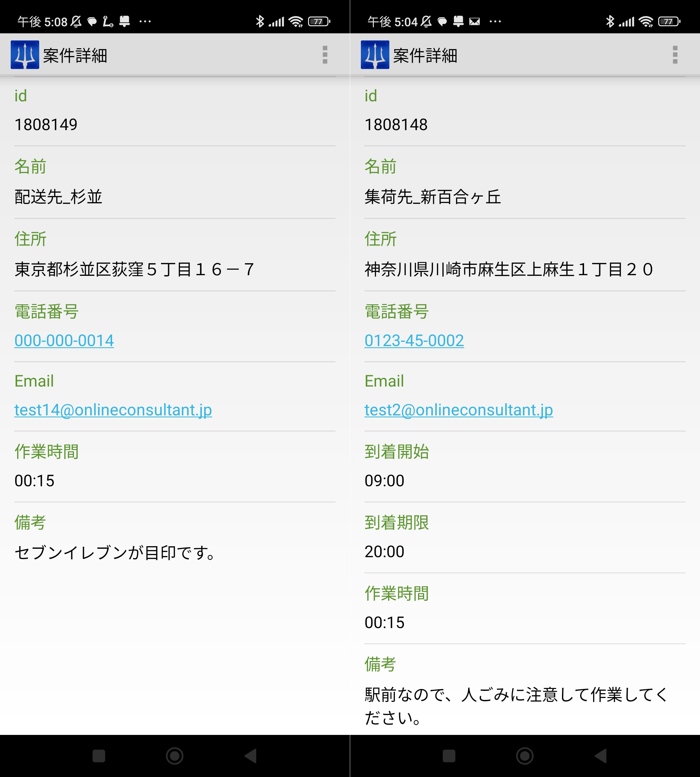700x777 pixels.
Task: Tap the address 神奈川県川崎市麻生区上麻生1丁目20
Action: pyautogui.click(x=509, y=269)
